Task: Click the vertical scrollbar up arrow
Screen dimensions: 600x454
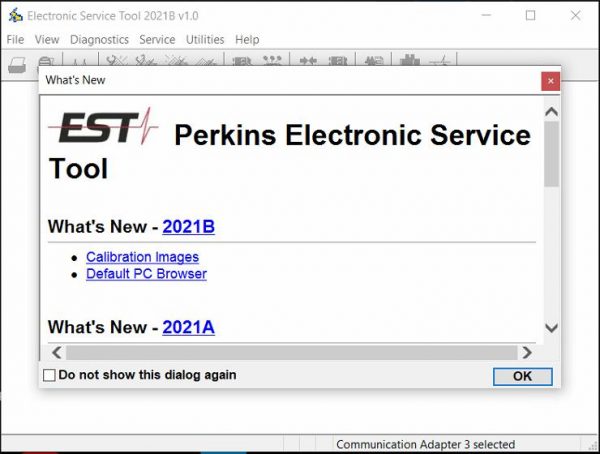Action: pyautogui.click(x=551, y=110)
